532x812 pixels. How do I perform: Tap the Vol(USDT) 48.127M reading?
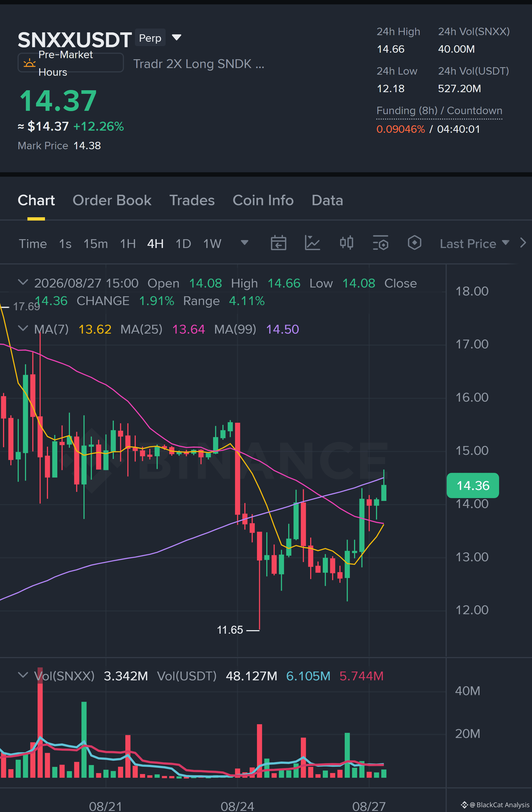(x=251, y=676)
